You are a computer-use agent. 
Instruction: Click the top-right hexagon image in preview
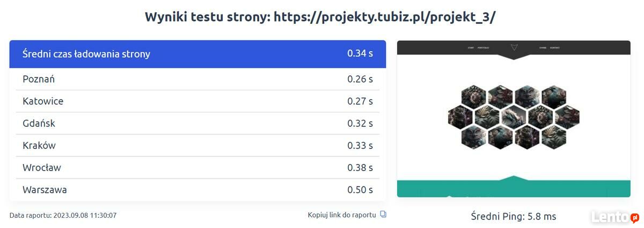pyautogui.click(x=553, y=97)
